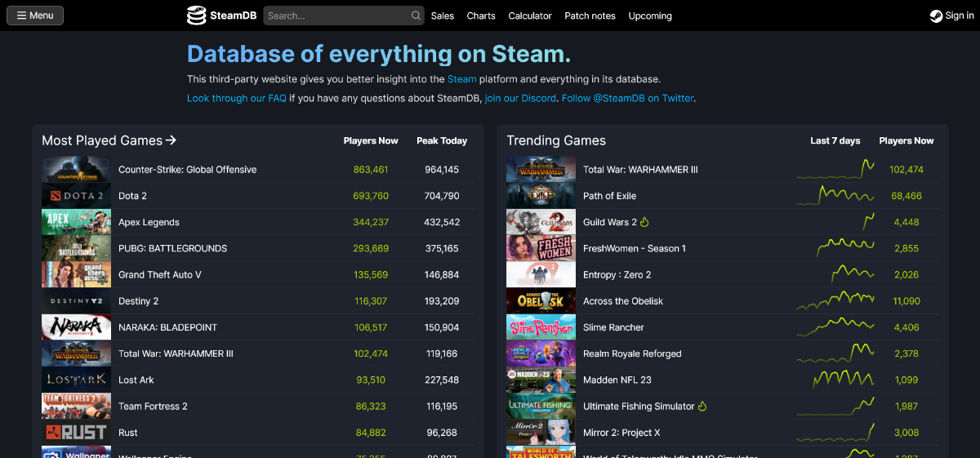Open the Patch notes menu item
Viewport: 980px width, 458px height.
pyautogui.click(x=590, y=16)
